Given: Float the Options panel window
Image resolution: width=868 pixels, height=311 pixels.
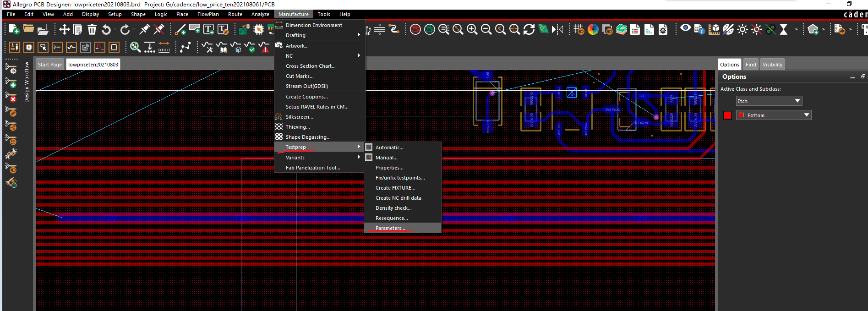Looking at the screenshot, I should coord(863,76).
